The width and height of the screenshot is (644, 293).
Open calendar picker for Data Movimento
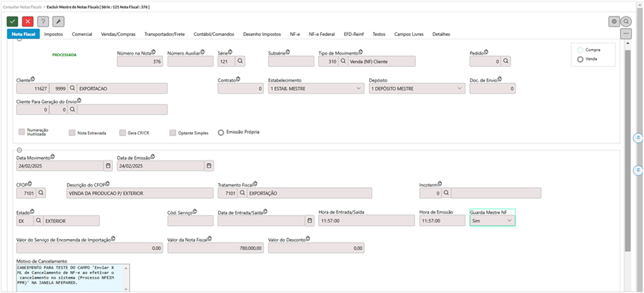[x=108, y=166]
